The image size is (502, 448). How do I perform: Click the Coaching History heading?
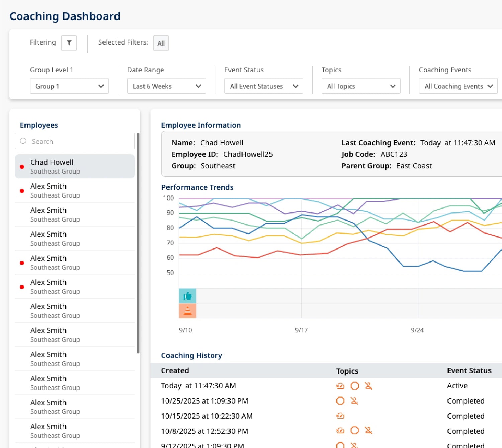pyautogui.click(x=192, y=355)
